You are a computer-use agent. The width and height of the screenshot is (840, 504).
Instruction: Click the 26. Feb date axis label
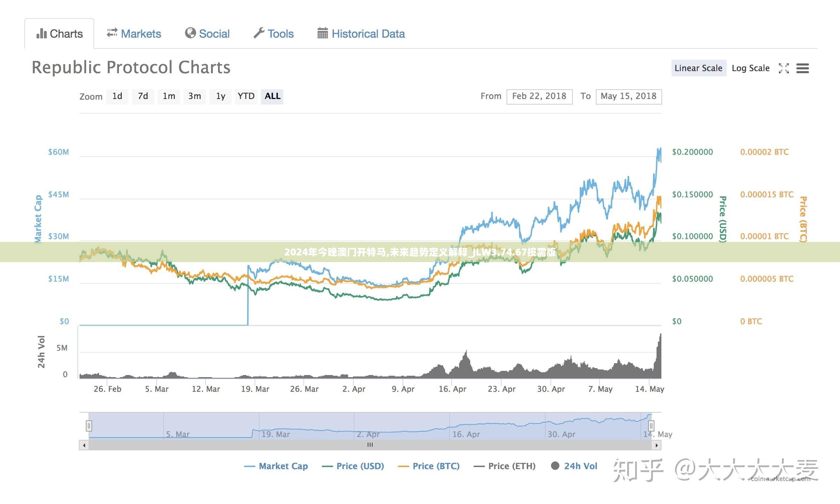107,389
